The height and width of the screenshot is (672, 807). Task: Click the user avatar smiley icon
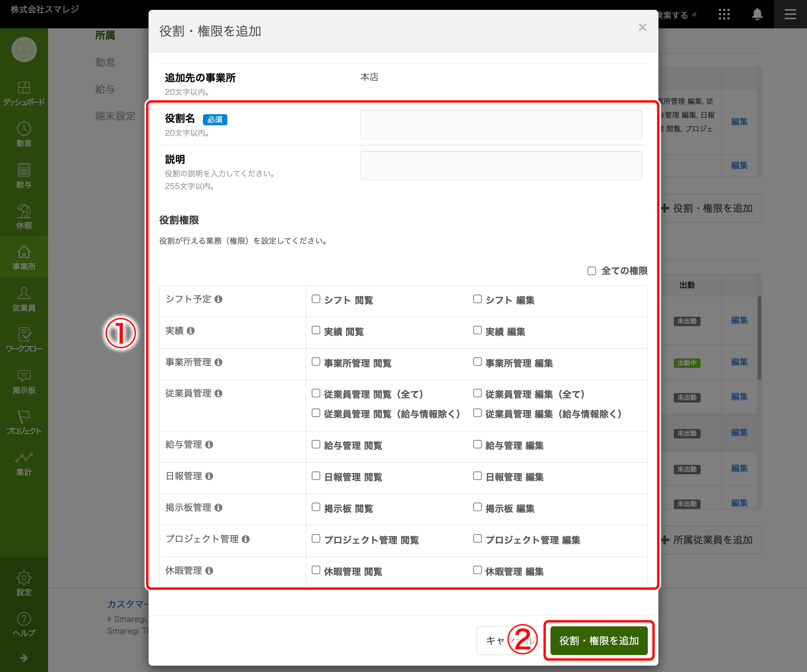click(24, 50)
